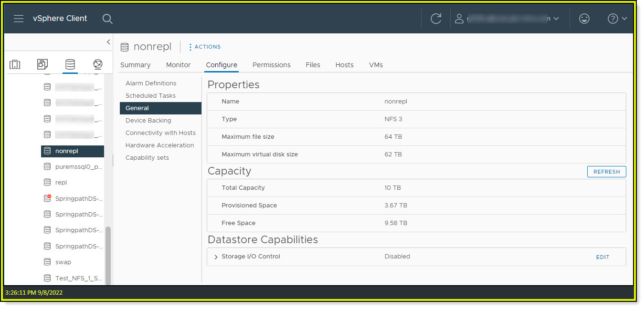Click the REFRESH capacity button
The width and height of the screenshot is (644, 309).
click(606, 172)
